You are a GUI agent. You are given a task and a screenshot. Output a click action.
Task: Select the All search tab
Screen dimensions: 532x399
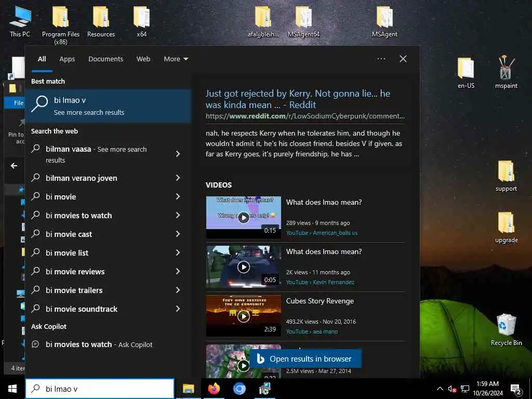click(42, 59)
